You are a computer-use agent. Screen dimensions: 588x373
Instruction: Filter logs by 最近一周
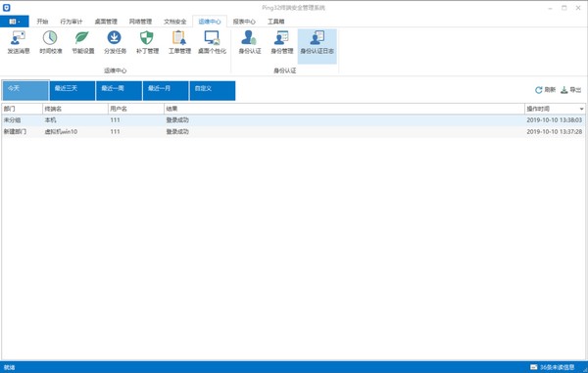(119, 91)
